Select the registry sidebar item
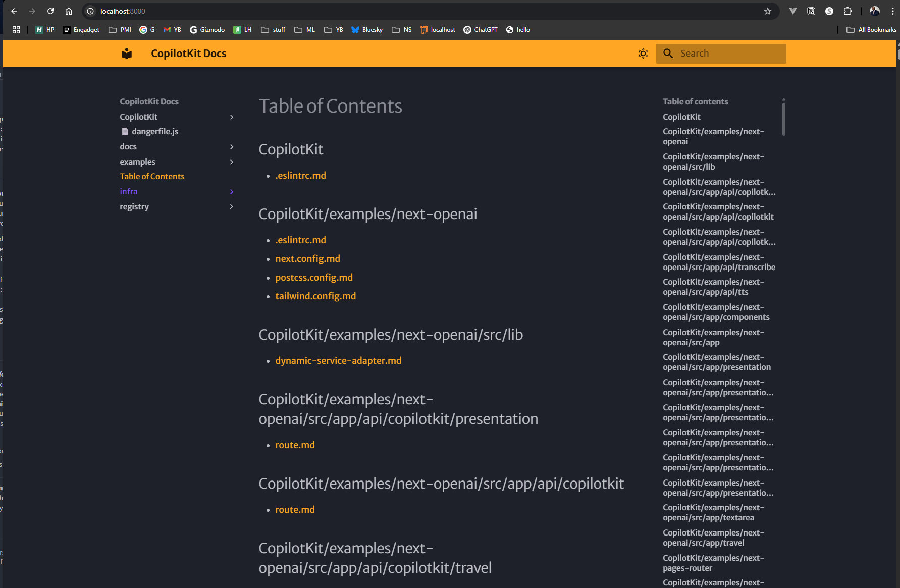 click(x=134, y=206)
